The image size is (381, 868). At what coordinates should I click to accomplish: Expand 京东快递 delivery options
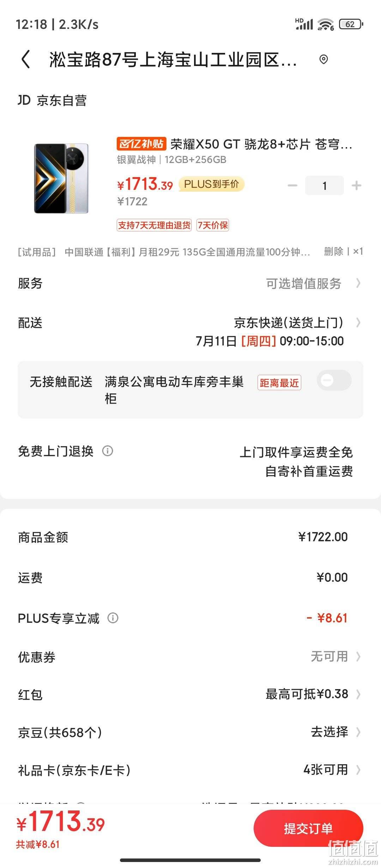pyautogui.click(x=297, y=323)
